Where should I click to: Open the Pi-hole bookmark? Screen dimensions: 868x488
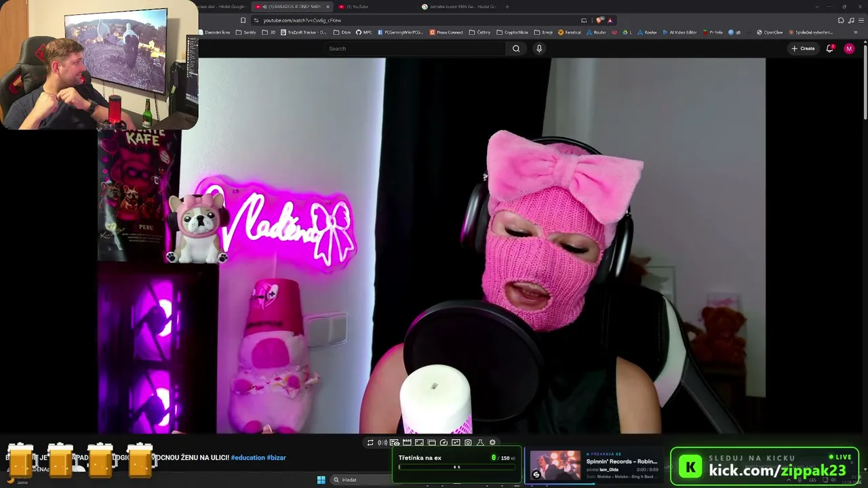pos(713,33)
